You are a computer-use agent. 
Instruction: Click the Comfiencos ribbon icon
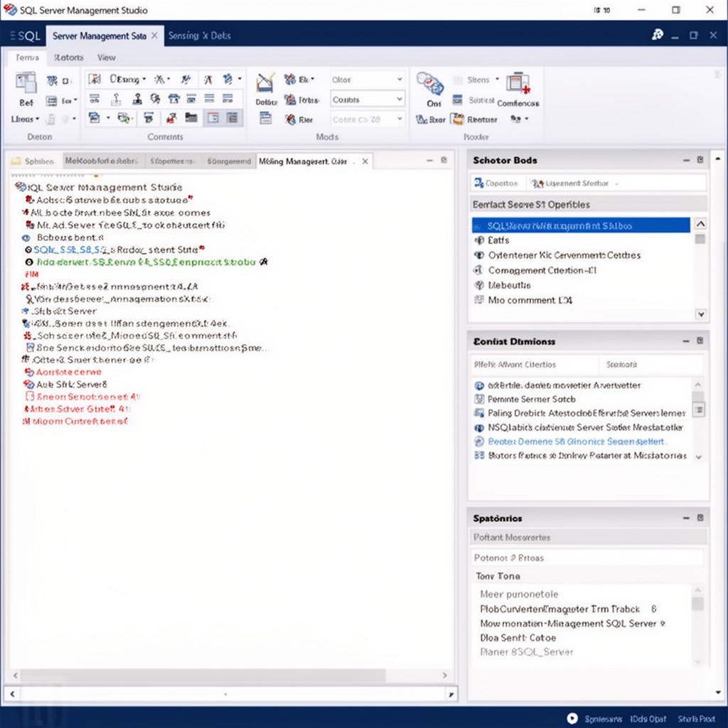(518, 84)
